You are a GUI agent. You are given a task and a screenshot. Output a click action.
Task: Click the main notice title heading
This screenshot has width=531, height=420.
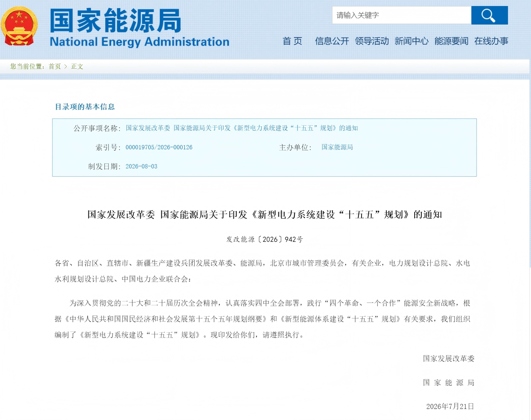(x=265, y=215)
